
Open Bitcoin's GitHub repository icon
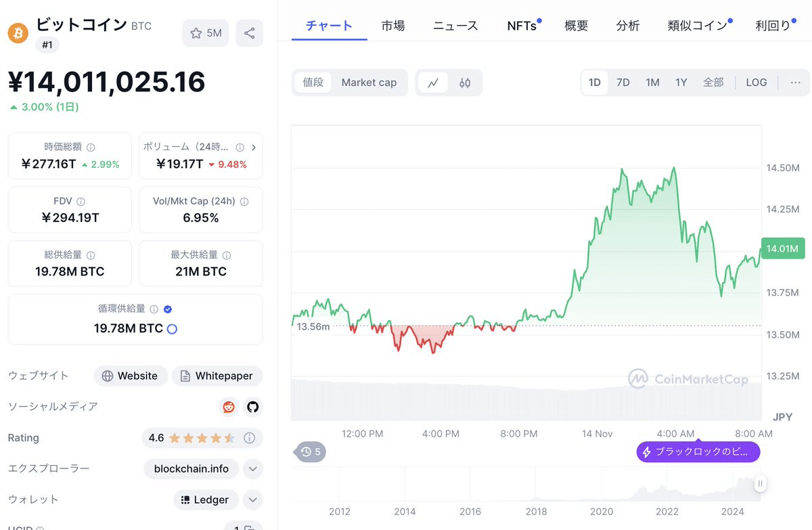click(252, 407)
